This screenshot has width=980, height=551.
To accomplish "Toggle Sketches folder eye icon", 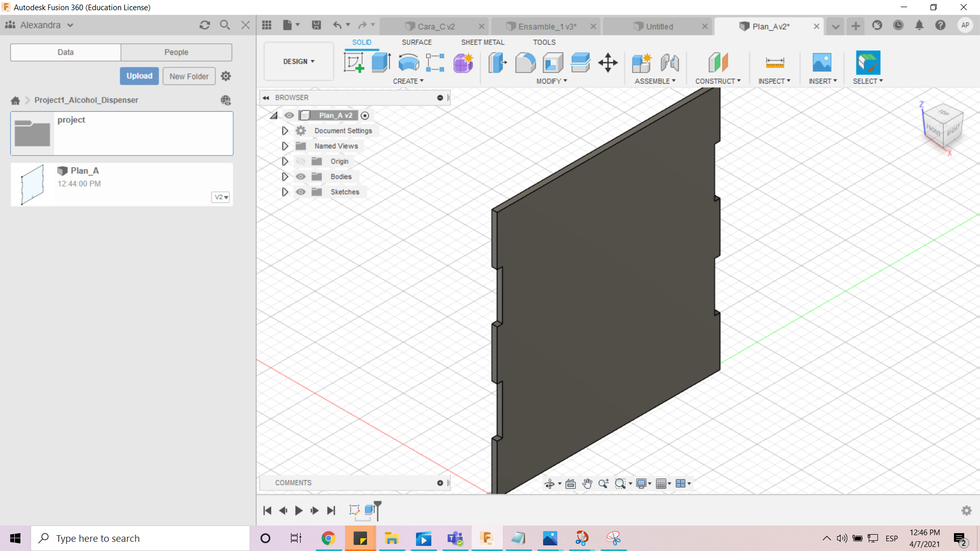I will click(301, 192).
